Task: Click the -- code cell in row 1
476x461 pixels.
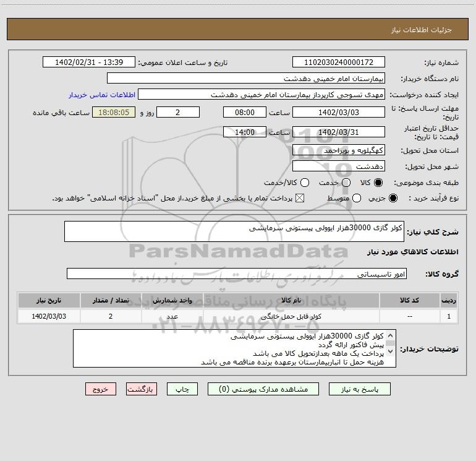Action: tap(409, 316)
